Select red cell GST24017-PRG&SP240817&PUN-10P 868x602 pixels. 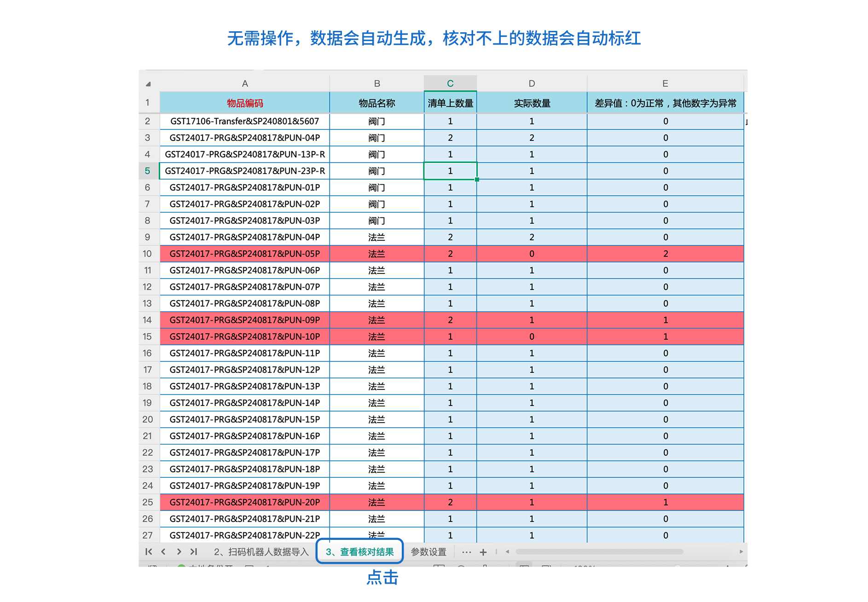click(245, 336)
